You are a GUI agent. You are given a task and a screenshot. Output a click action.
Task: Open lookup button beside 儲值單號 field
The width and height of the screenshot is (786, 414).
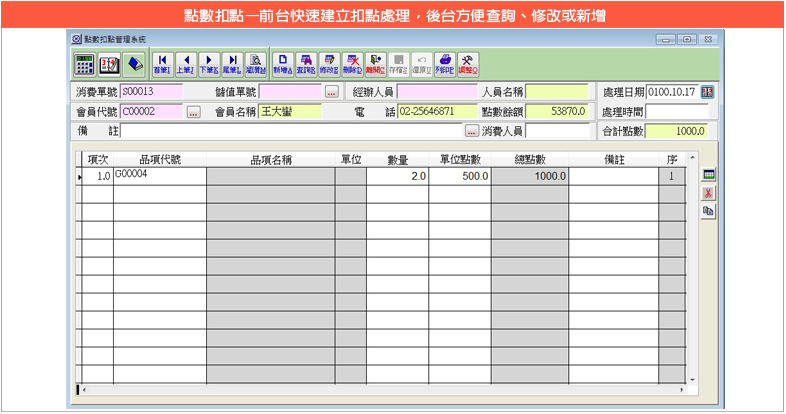pos(332,92)
